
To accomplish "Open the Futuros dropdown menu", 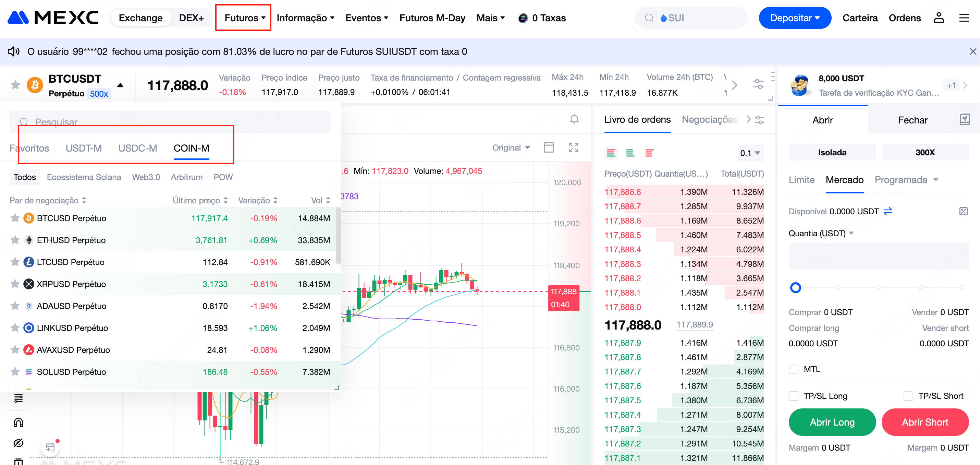I will click(x=245, y=18).
